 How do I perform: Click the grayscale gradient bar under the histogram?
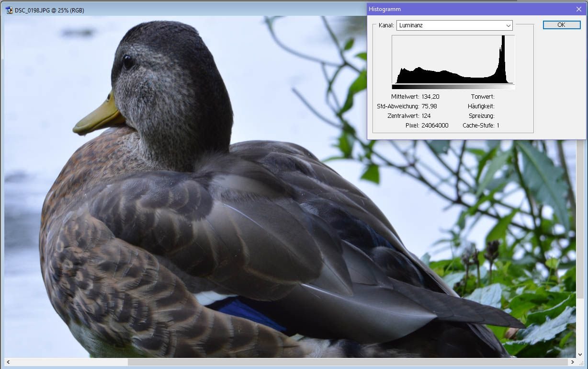coord(453,87)
